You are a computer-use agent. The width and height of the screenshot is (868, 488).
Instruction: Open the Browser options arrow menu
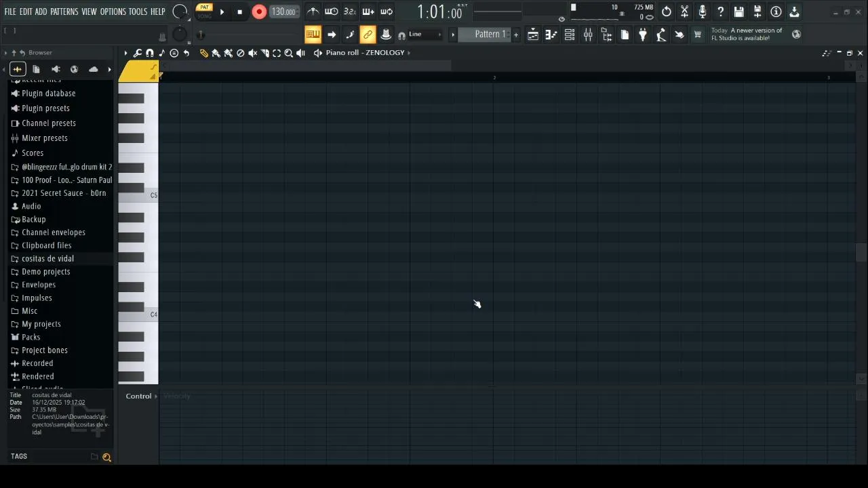click(5, 53)
